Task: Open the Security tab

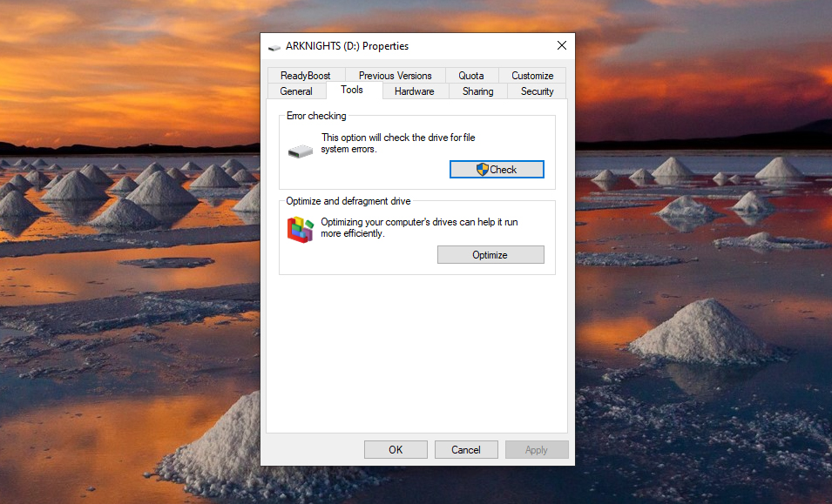Action: pyautogui.click(x=537, y=91)
